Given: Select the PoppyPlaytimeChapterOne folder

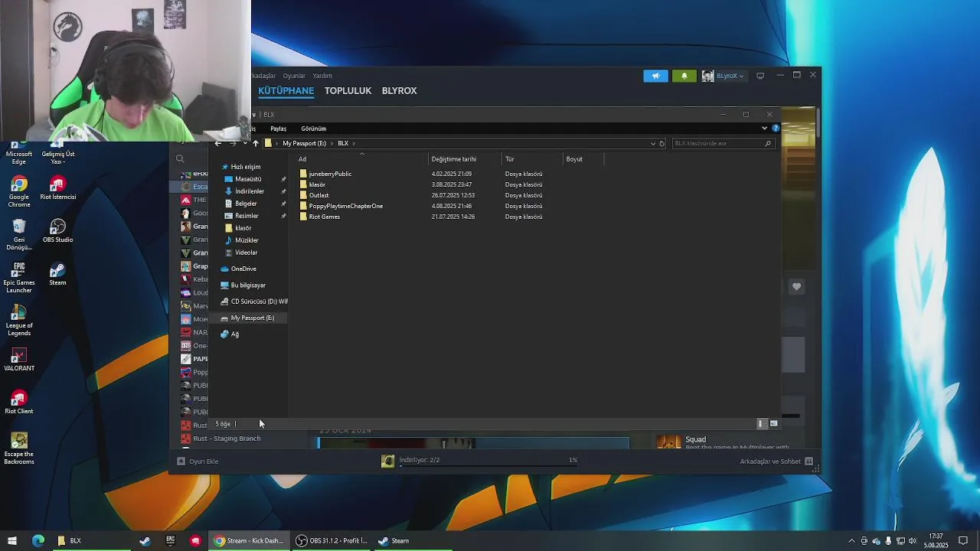Looking at the screenshot, I should (x=345, y=206).
